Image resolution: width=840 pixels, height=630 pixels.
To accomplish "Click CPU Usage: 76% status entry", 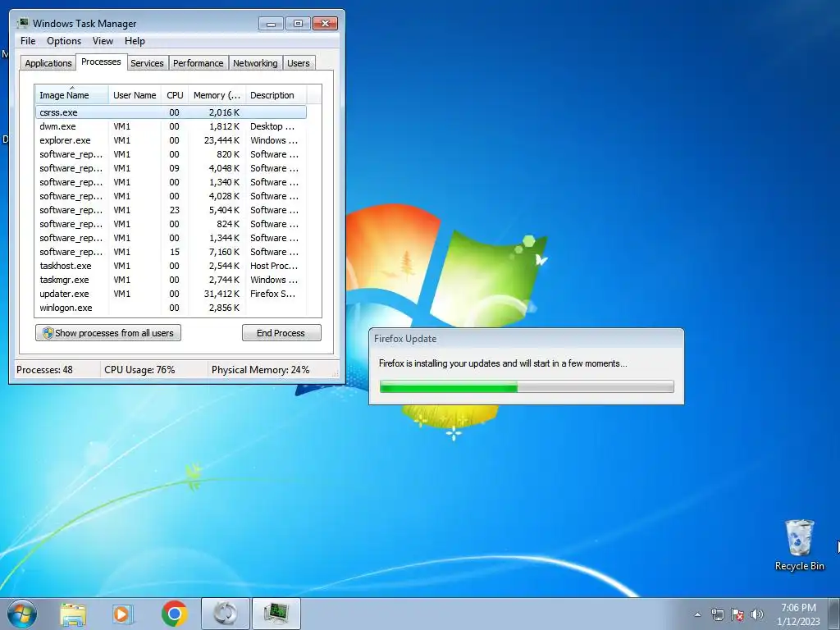I will click(139, 370).
